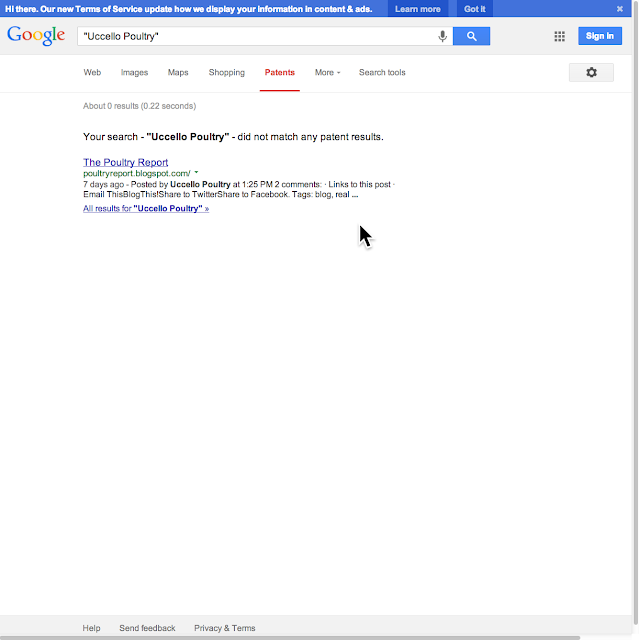
Task: Click the poultryreport.blogspot.com URL text
Action: tap(137, 173)
